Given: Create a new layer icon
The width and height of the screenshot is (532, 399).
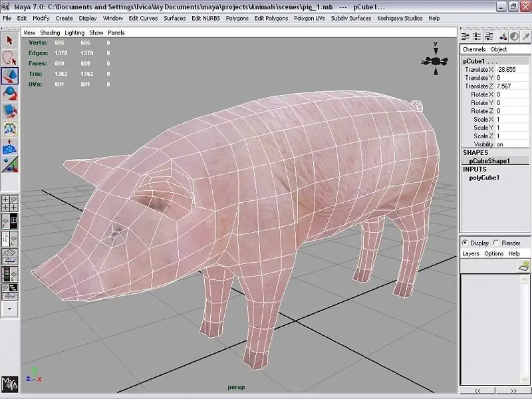Looking at the screenshot, I should click(524, 266).
